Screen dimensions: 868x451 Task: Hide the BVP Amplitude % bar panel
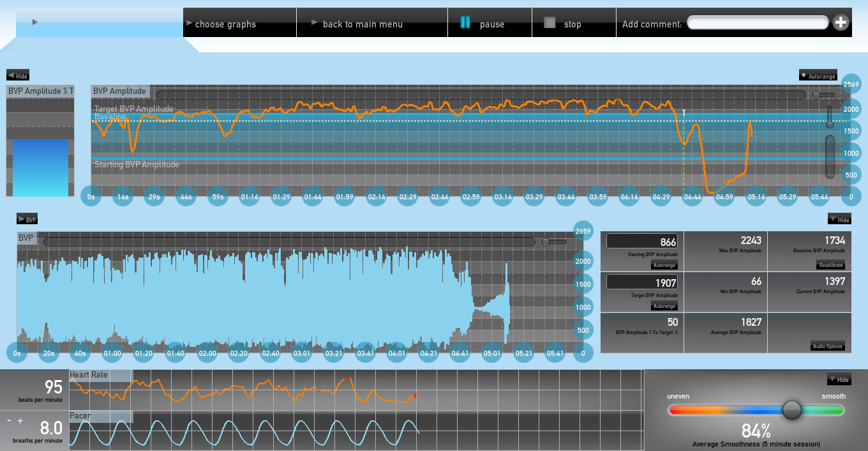[x=18, y=75]
